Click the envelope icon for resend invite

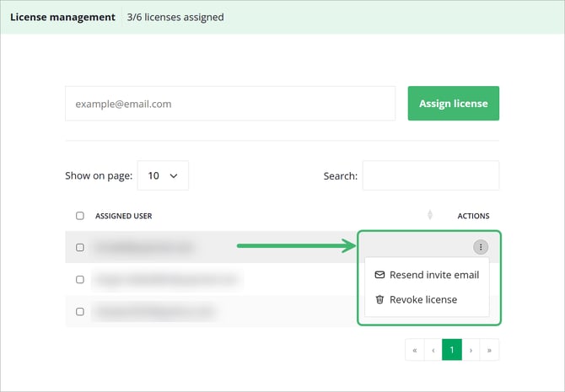click(x=379, y=275)
